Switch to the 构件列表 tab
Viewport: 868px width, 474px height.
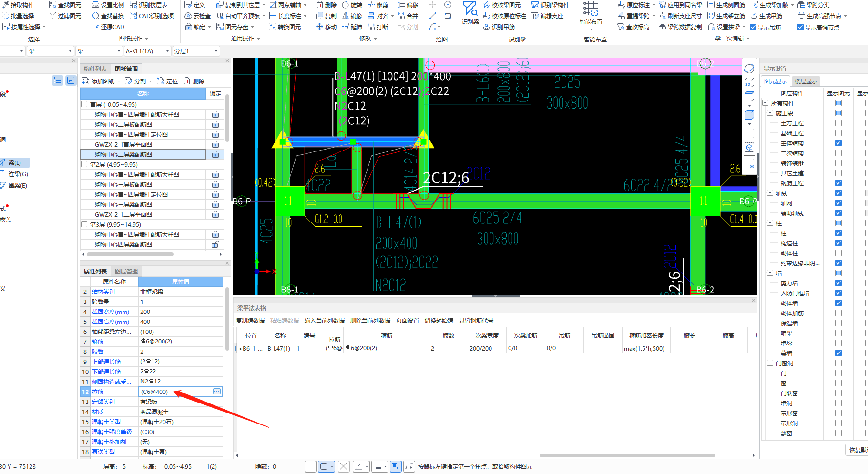point(95,69)
